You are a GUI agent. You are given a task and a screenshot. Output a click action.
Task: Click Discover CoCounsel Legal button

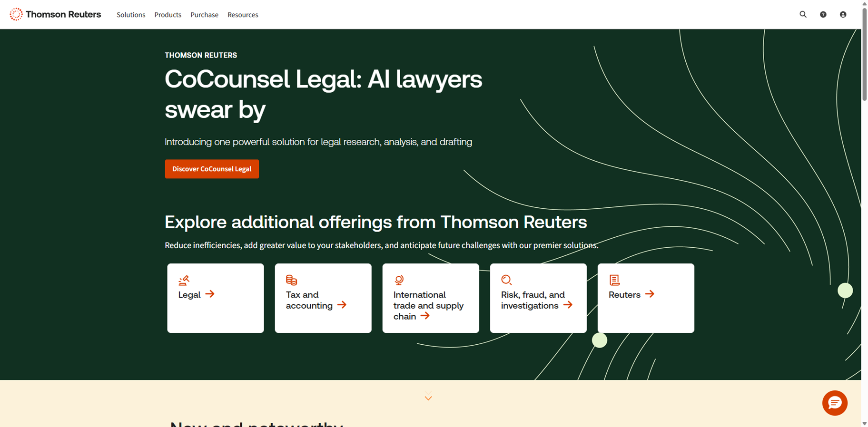(212, 169)
